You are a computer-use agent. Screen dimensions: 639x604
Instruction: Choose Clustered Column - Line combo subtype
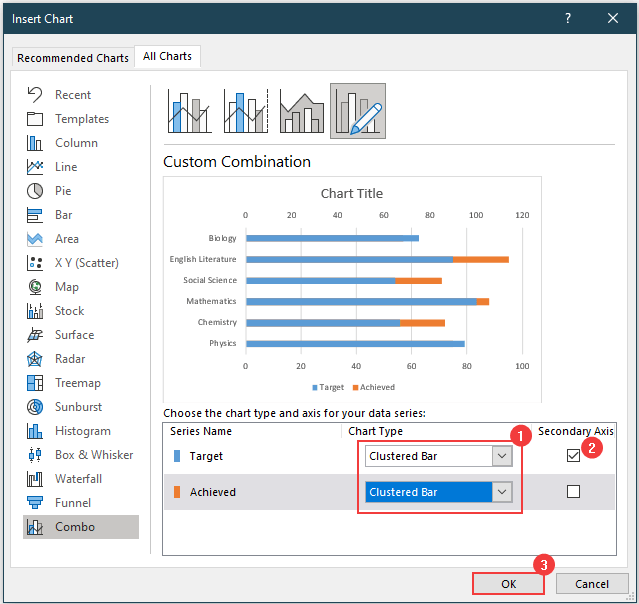(x=189, y=111)
